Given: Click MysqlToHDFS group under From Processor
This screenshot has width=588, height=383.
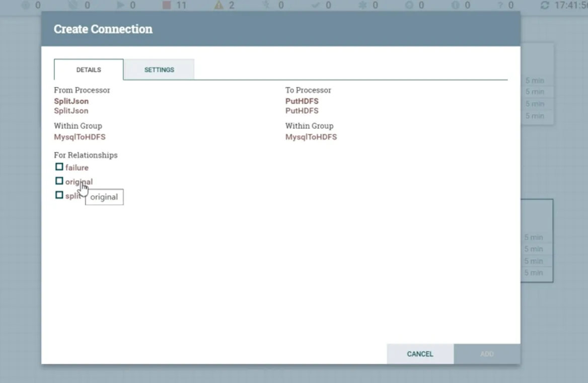Looking at the screenshot, I should [x=80, y=137].
